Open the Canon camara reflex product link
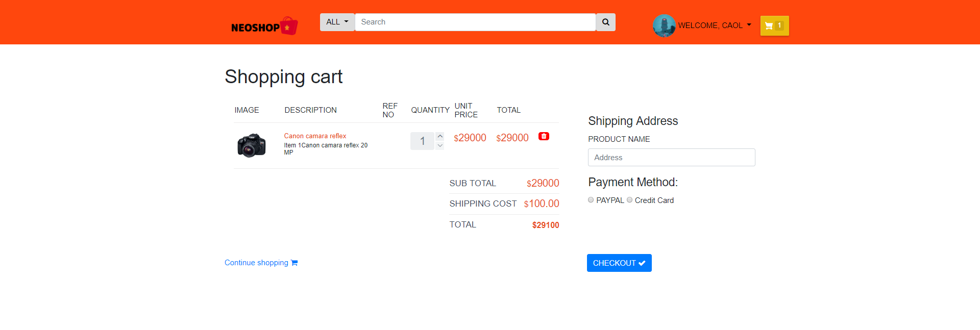 pos(315,136)
